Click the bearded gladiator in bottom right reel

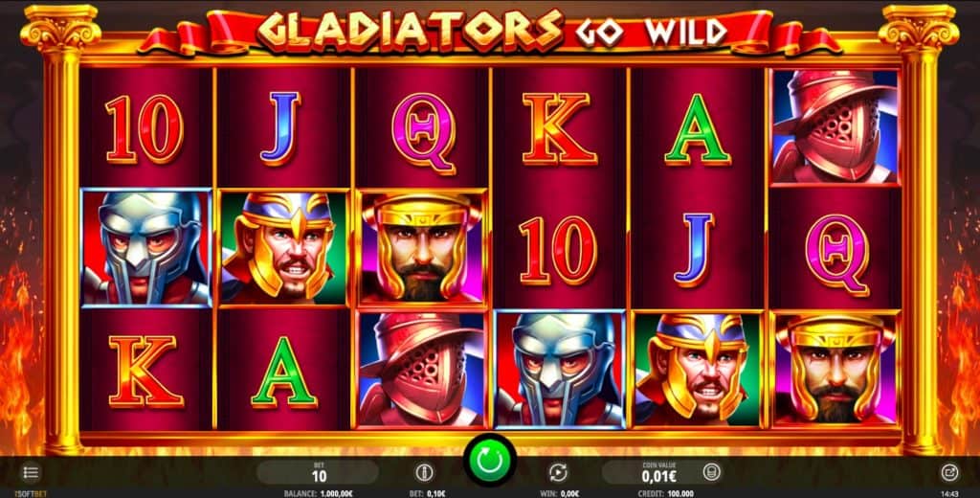coord(835,369)
